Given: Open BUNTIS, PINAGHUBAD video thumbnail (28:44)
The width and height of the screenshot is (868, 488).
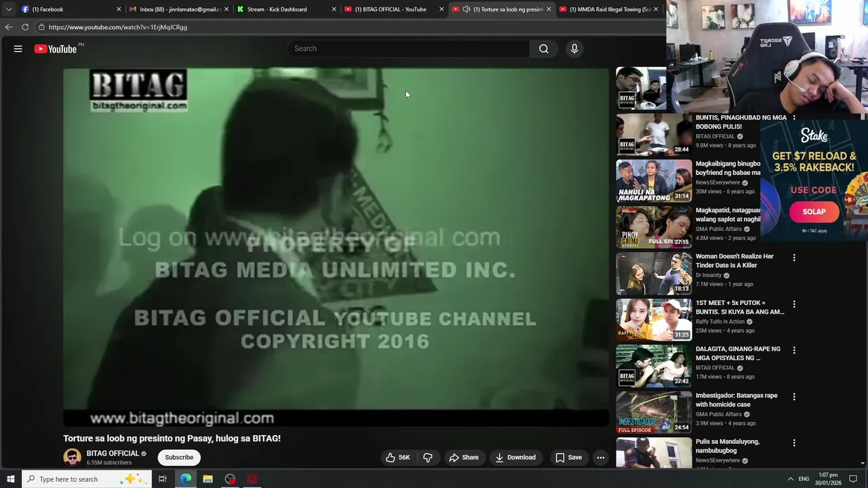Looking at the screenshot, I should coord(654,135).
